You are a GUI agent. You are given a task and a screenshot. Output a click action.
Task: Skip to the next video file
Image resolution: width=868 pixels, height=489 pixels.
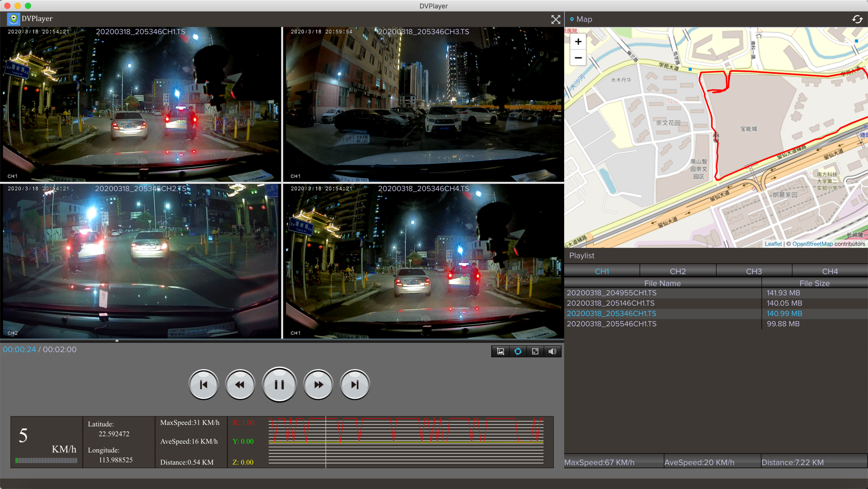355,384
